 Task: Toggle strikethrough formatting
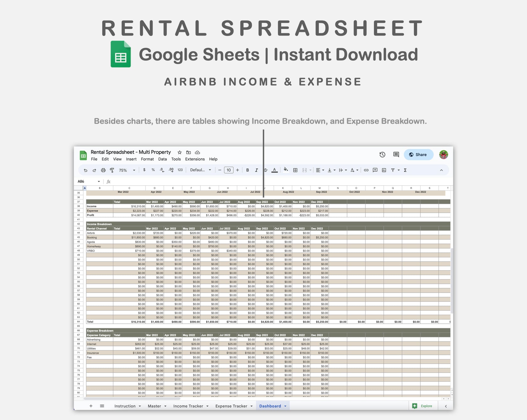point(266,170)
